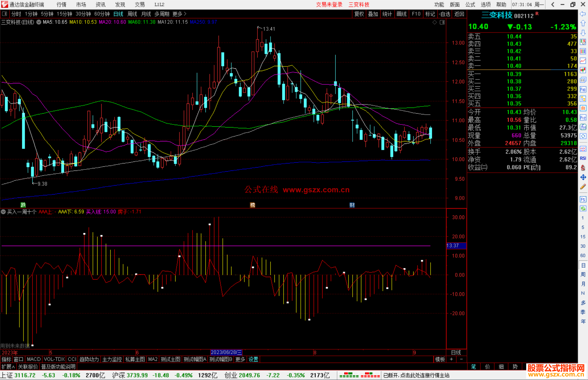Select the MACD indicator tab
This screenshot has height=380, width=588.
[x=34, y=359]
